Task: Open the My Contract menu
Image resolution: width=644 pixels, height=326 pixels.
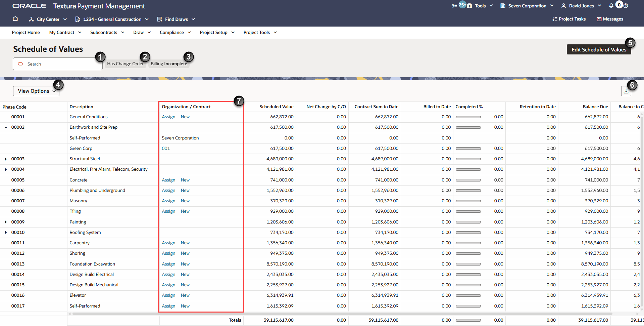Action: [65, 33]
